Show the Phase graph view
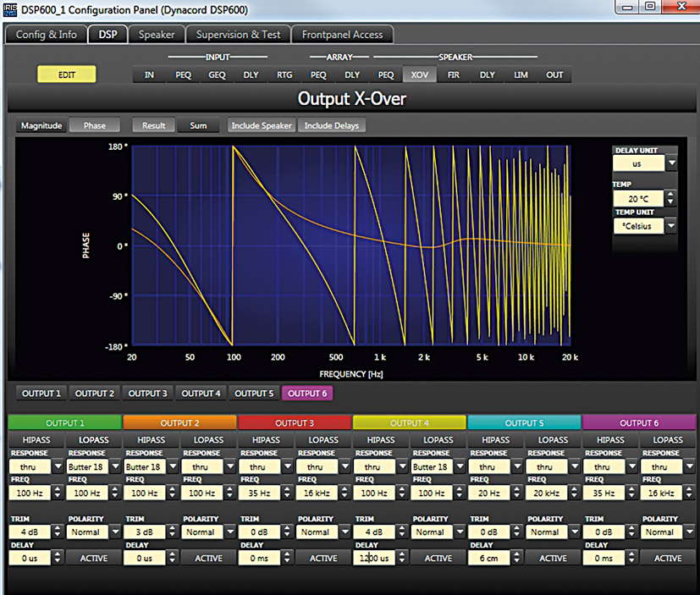Screen dimensions: 700x595 click(95, 125)
